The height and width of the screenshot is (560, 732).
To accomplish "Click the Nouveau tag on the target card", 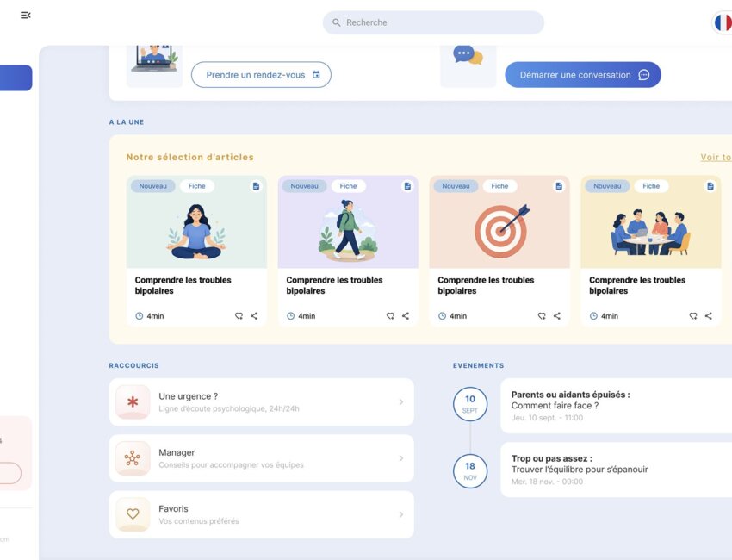I will [456, 186].
